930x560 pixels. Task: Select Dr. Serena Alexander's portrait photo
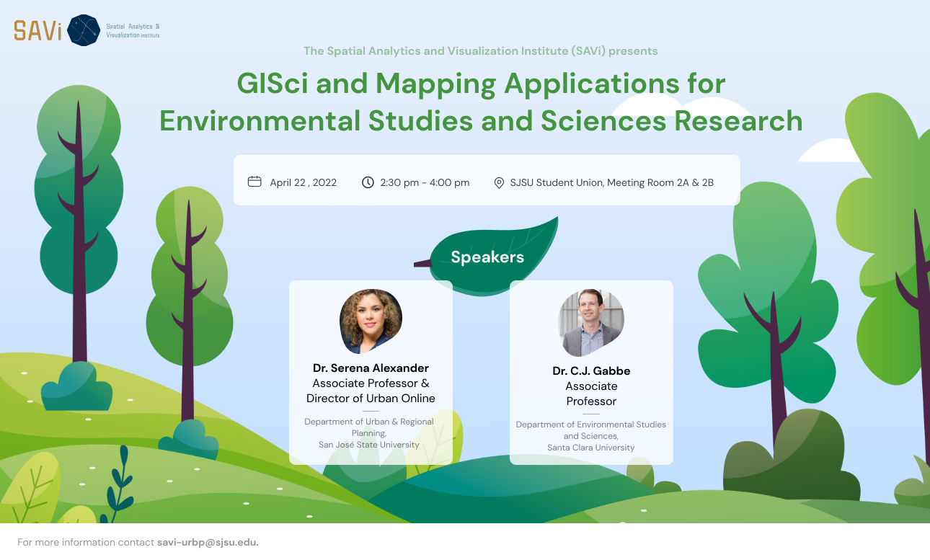click(x=371, y=321)
